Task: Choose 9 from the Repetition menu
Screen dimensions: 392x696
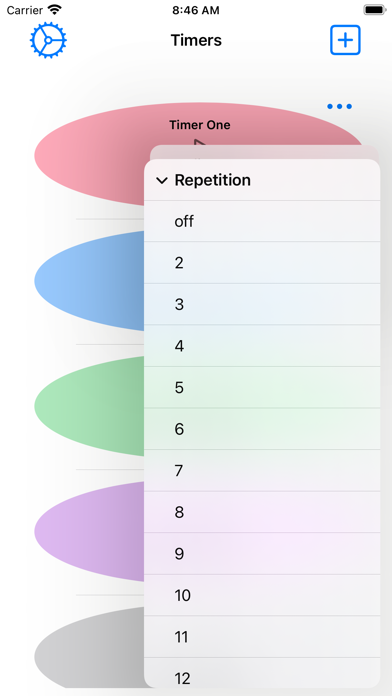Action: click(x=262, y=554)
